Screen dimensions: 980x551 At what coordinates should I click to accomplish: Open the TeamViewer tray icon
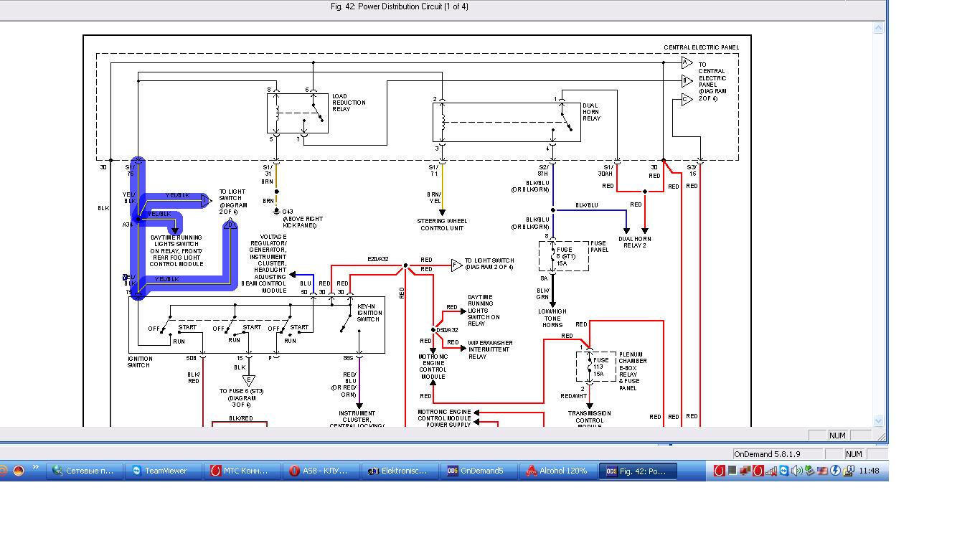[x=784, y=471]
